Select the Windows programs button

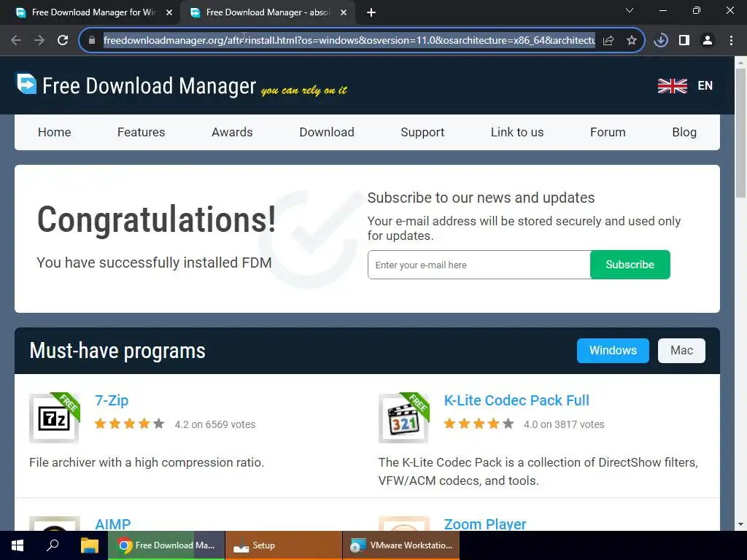pos(613,351)
